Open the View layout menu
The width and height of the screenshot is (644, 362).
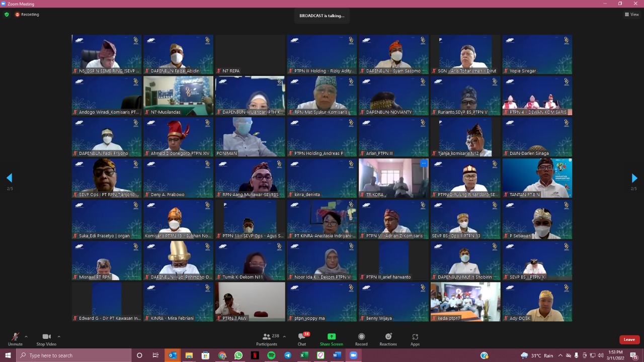(631, 15)
